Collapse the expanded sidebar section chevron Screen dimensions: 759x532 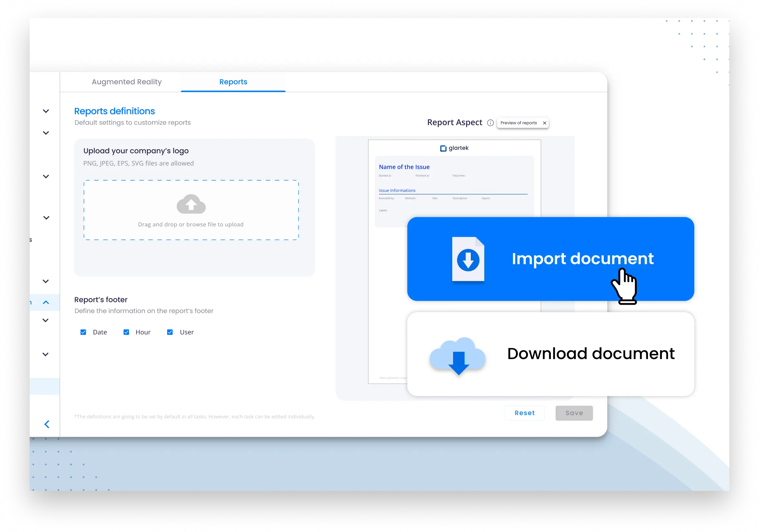pos(46,302)
